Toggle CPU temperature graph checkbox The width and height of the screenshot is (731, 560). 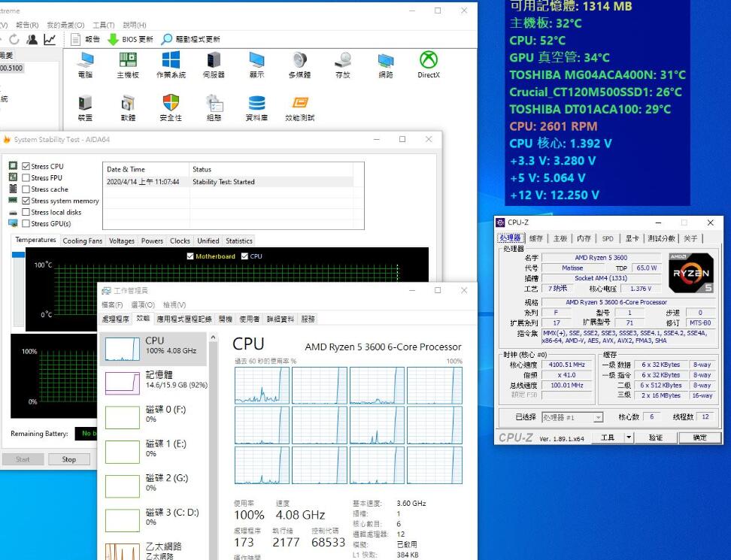(x=244, y=256)
